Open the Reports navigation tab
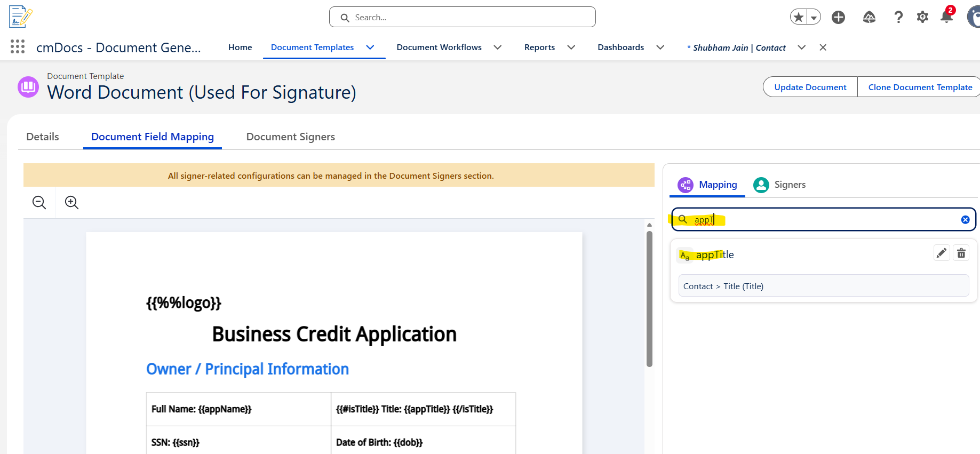The width and height of the screenshot is (980, 454). 539,47
